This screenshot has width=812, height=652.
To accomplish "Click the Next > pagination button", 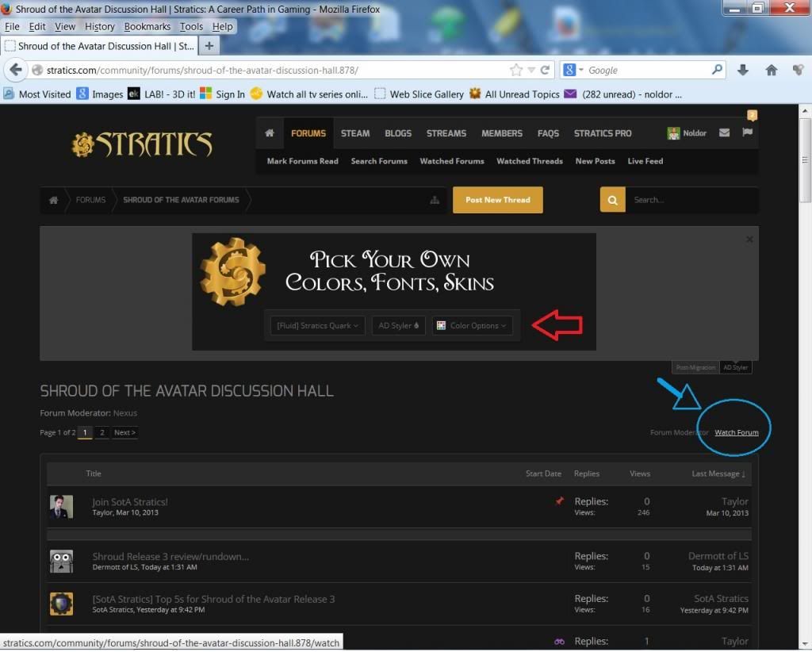I will (124, 432).
